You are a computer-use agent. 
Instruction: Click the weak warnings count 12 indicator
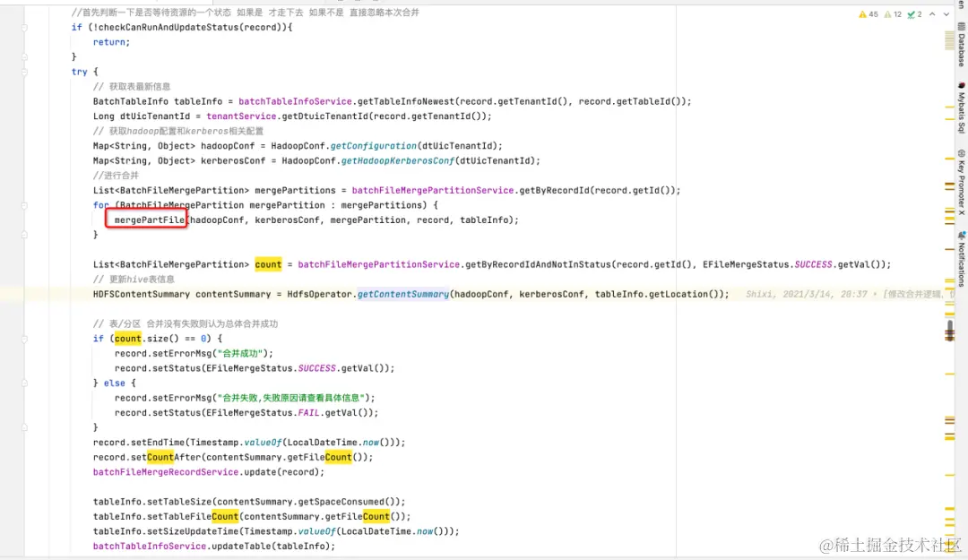pos(893,14)
